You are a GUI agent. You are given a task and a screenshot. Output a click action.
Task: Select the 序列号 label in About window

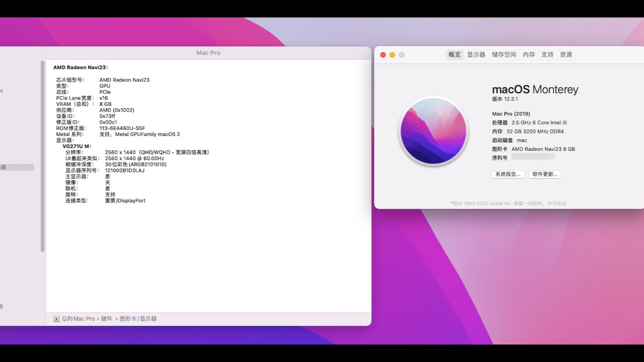[500, 158]
